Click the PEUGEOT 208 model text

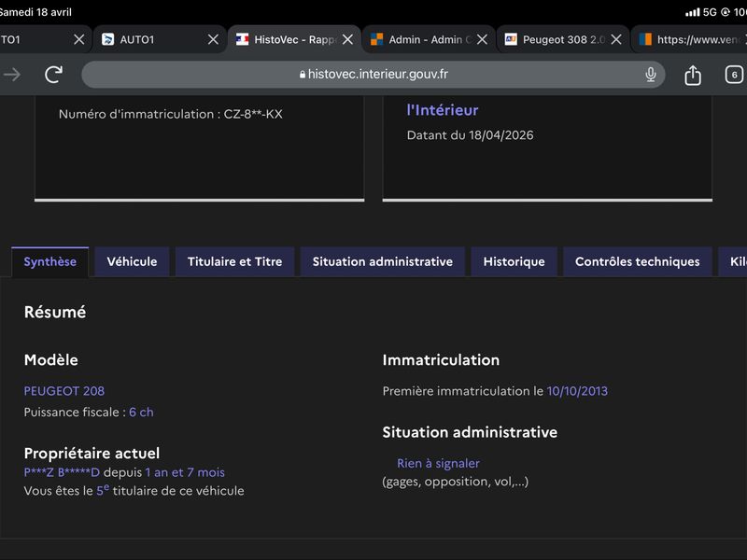tap(64, 391)
